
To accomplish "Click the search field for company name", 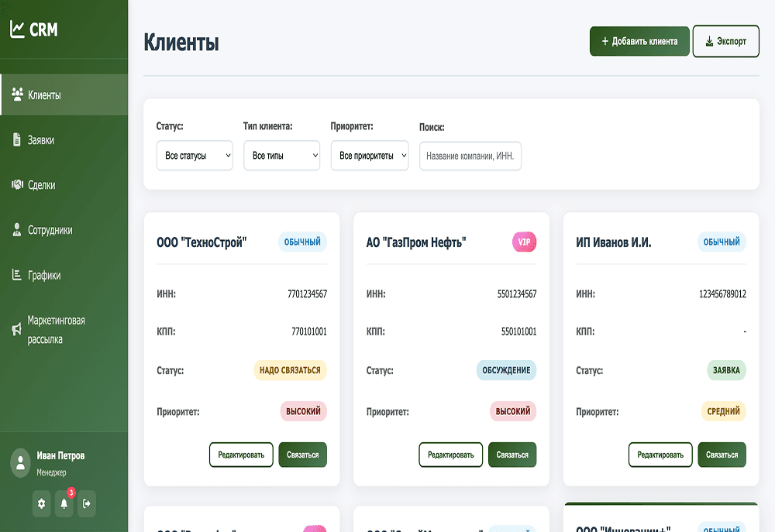I will click(470, 156).
